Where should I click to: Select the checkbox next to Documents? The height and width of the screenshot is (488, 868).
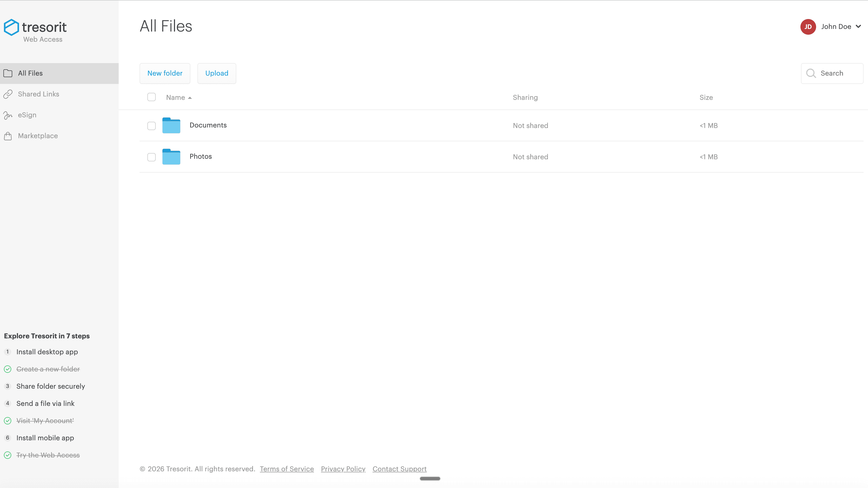(151, 126)
